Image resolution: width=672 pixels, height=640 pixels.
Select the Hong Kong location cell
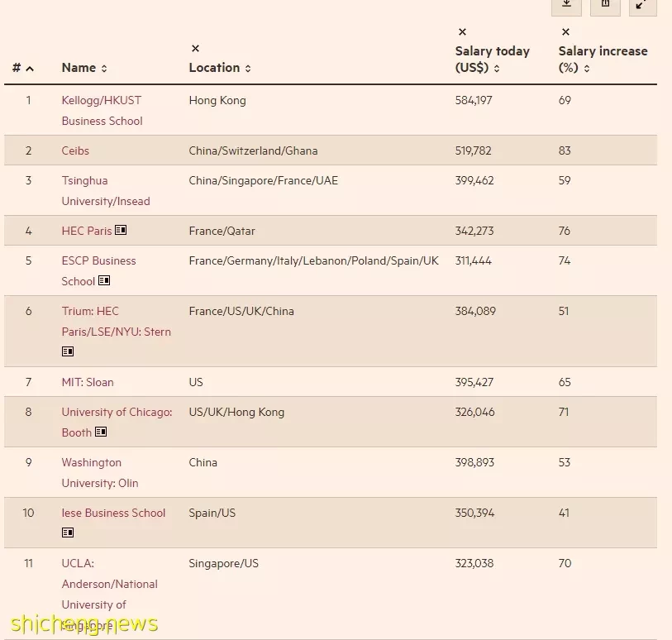point(217,101)
